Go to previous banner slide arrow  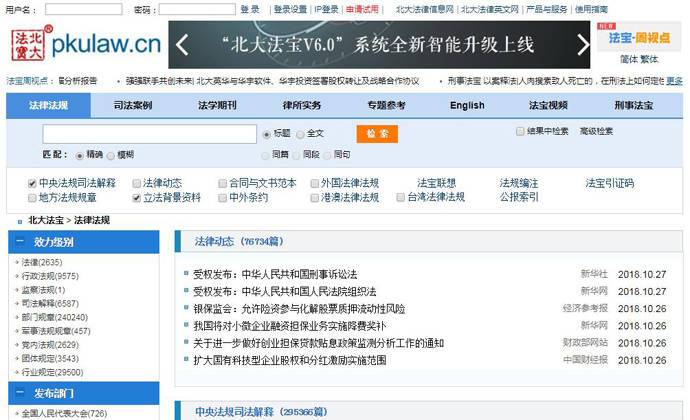[x=183, y=45]
